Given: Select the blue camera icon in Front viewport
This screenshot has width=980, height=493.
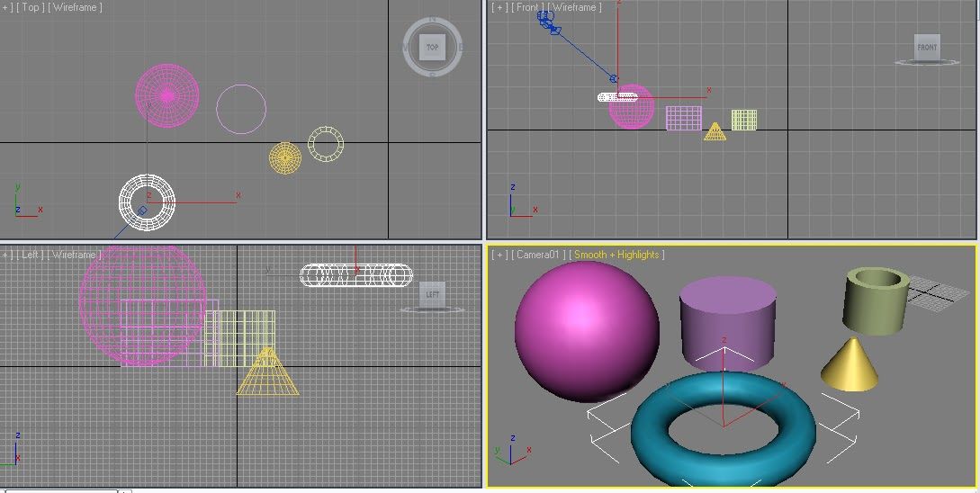Looking at the screenshot, I should [x=548, y=22].
